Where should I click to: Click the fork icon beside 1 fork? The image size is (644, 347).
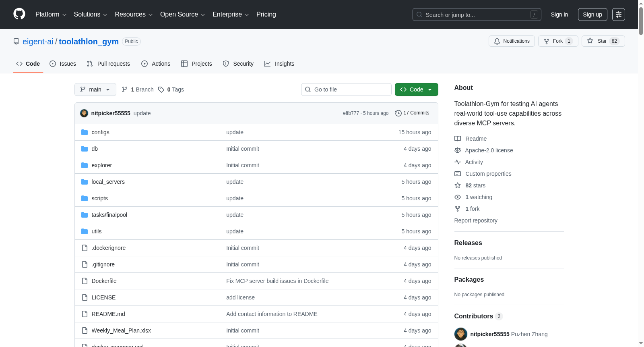(x=458, y=209)
